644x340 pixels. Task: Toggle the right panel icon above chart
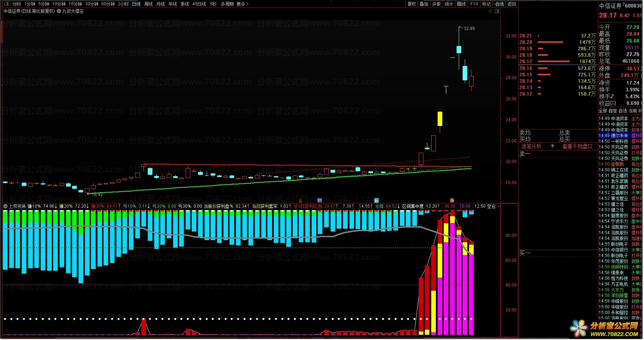497,11
